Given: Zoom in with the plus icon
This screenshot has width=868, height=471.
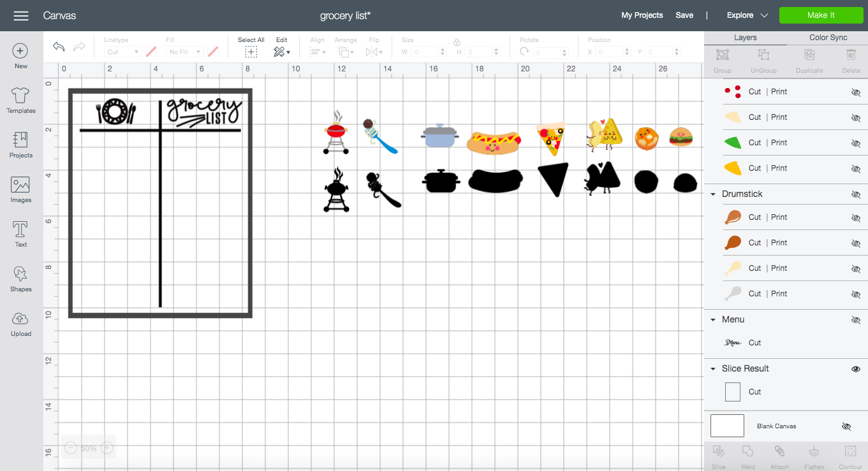Looking at the screenshot, I should [x=107, y=448].
